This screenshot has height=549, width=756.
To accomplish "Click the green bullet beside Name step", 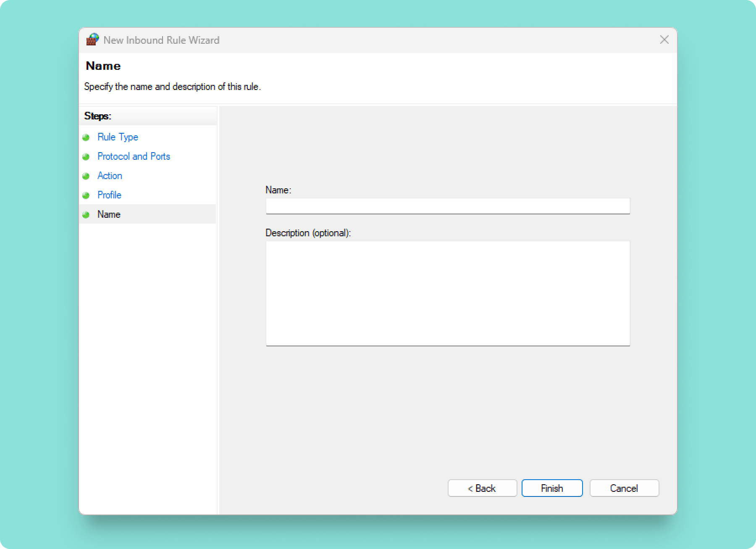I will click(x=86, y=215).
